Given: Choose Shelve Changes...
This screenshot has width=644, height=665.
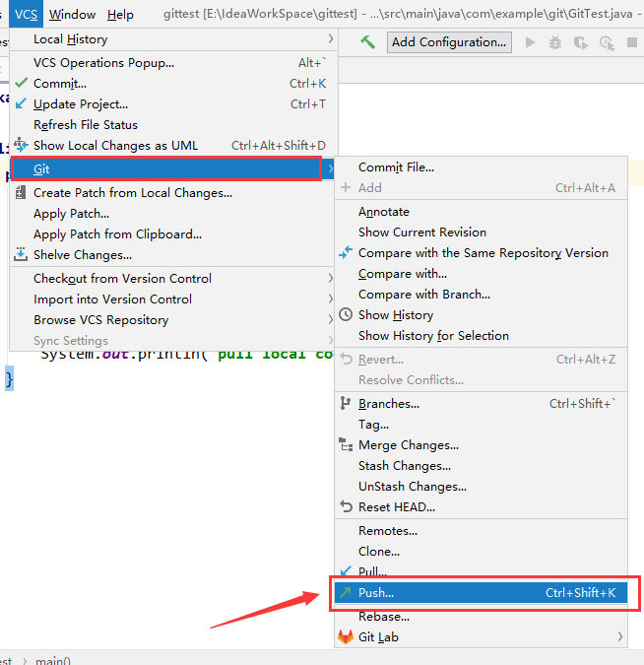Looking at the screenshot, I should pos(173,254).
